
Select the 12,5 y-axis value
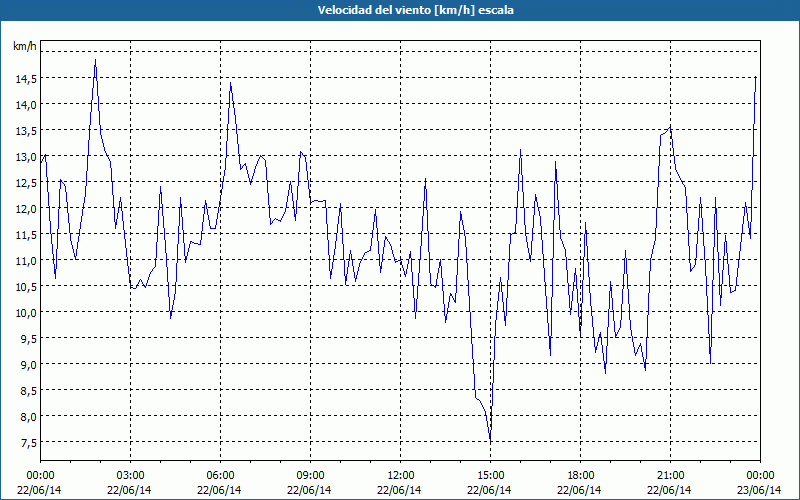click(25, 183)
